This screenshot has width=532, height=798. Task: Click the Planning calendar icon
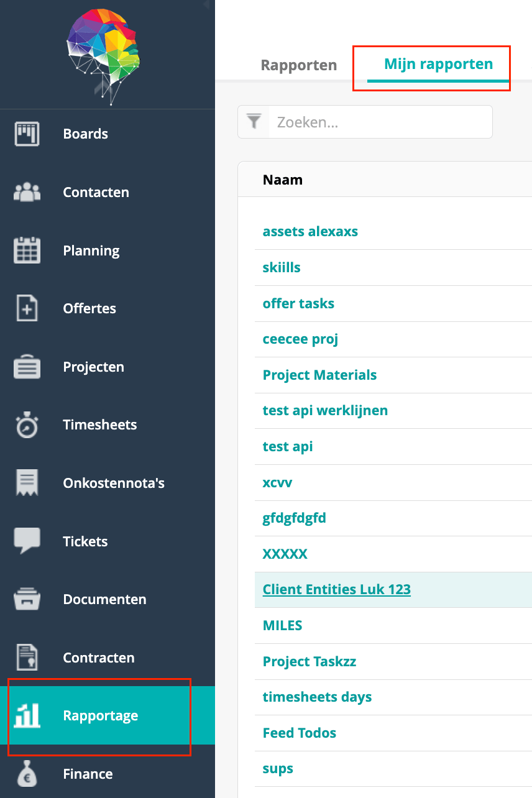(x=27, y=250)
